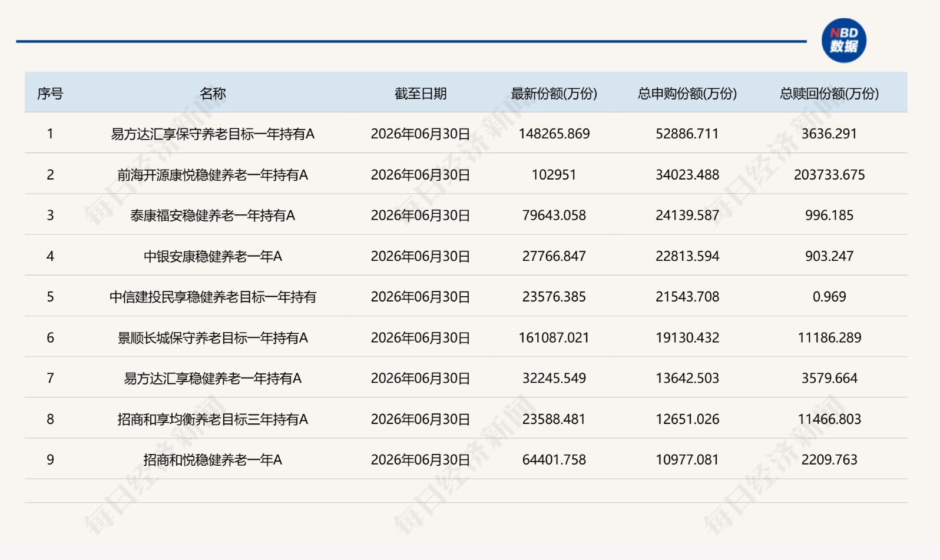This screenshot has width=940, height=560.
Task: Select sequence number 2 in 前海开源 row
Action: pos(50,175)
